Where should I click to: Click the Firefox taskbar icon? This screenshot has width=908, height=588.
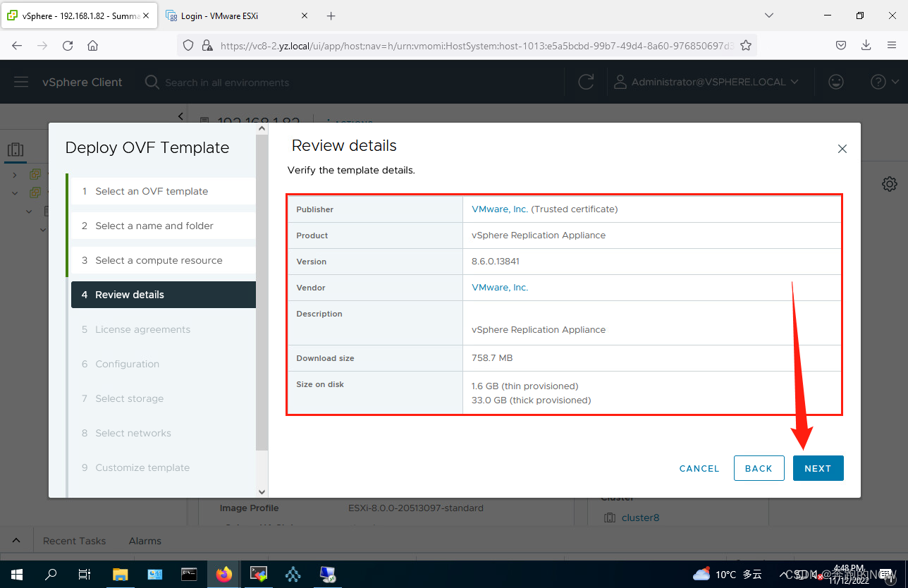223,574
